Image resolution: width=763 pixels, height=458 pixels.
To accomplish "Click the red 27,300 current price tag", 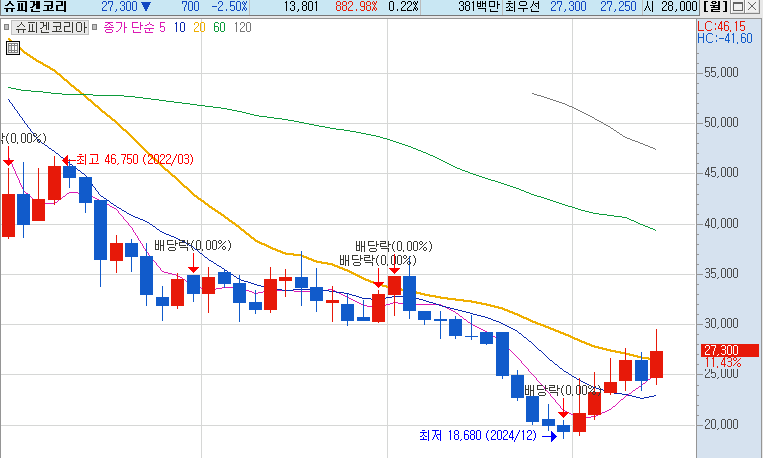I will pyautogui.click(x=730, y=350).
